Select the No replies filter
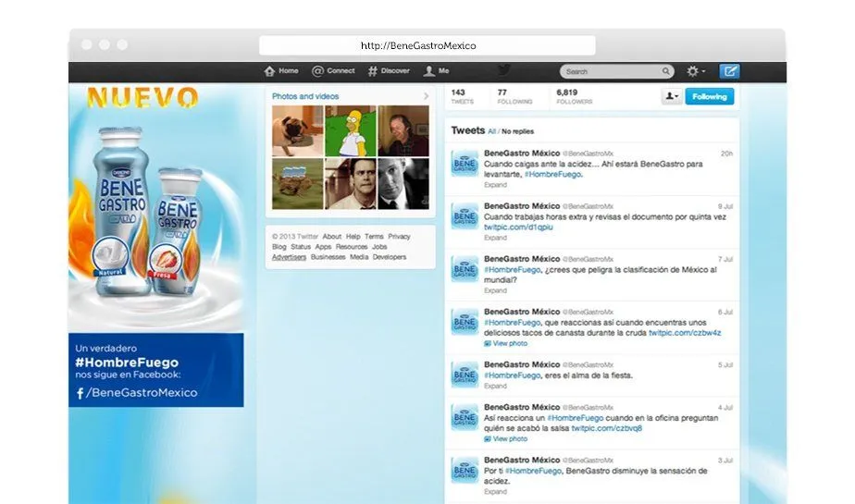855x504 pixels. pos(517,131)
